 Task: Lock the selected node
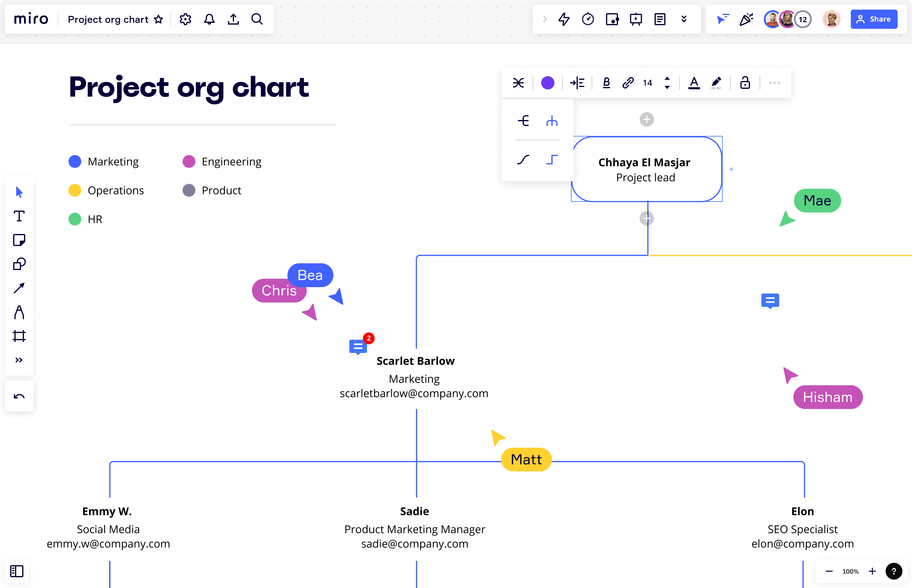click(745, 83)
